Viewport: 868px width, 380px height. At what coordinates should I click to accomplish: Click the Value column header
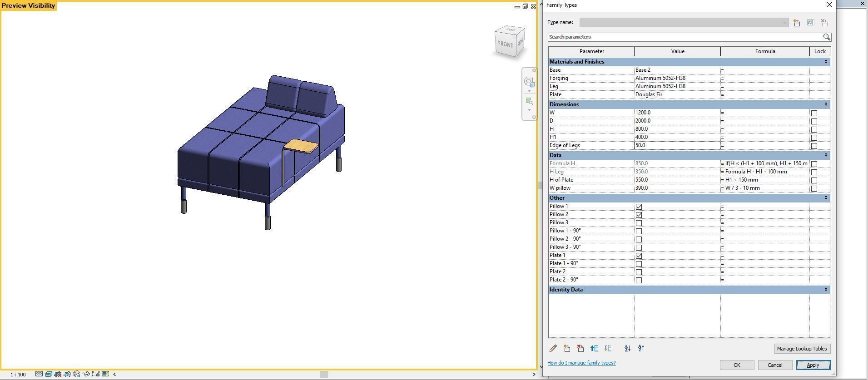tap(677, 51)
